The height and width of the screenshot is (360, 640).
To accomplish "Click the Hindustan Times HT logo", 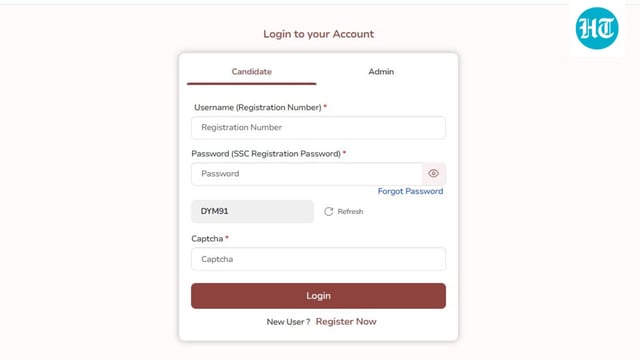I will coord(597,28).
